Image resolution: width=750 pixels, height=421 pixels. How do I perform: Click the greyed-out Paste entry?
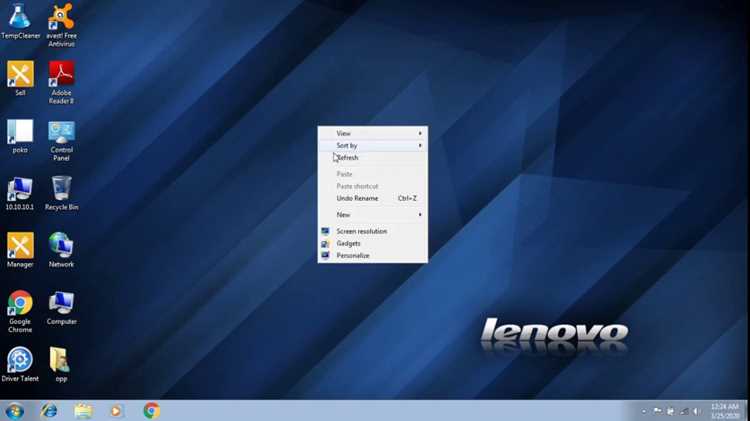click(x=373, y=174)
